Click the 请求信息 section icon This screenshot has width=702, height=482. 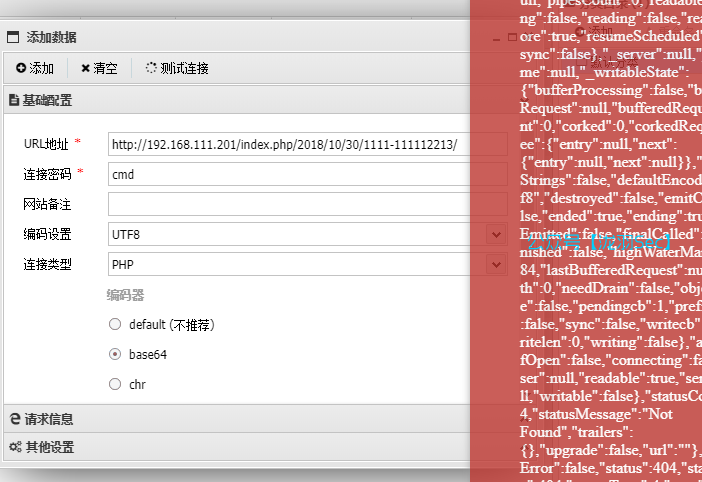click(14, 419)
